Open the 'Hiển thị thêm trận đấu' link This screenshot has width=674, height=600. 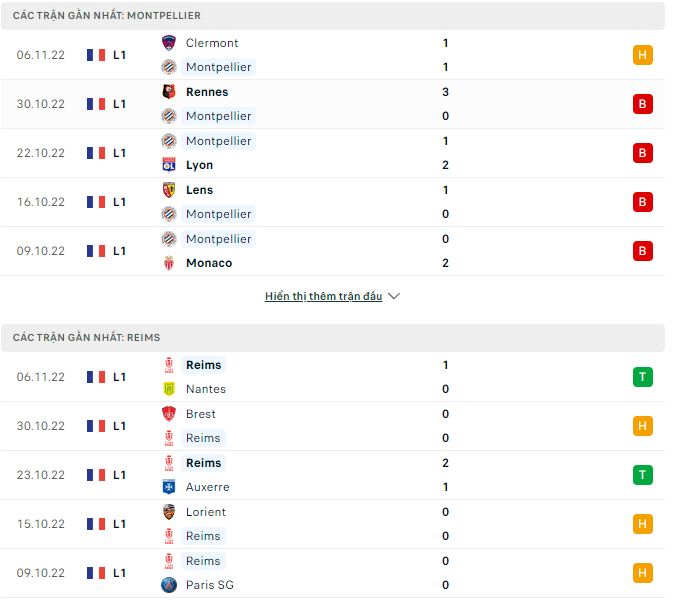click(324, 297)
